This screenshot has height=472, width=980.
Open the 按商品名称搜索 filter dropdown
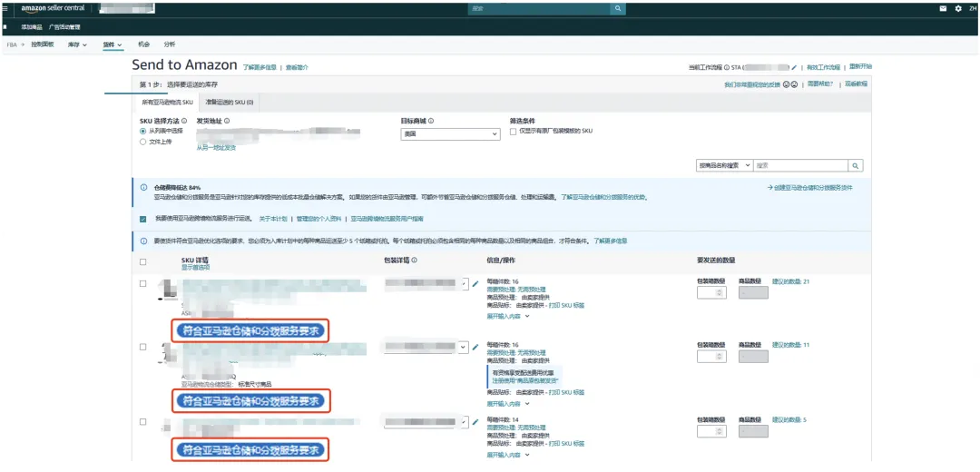tap(723, 166)
